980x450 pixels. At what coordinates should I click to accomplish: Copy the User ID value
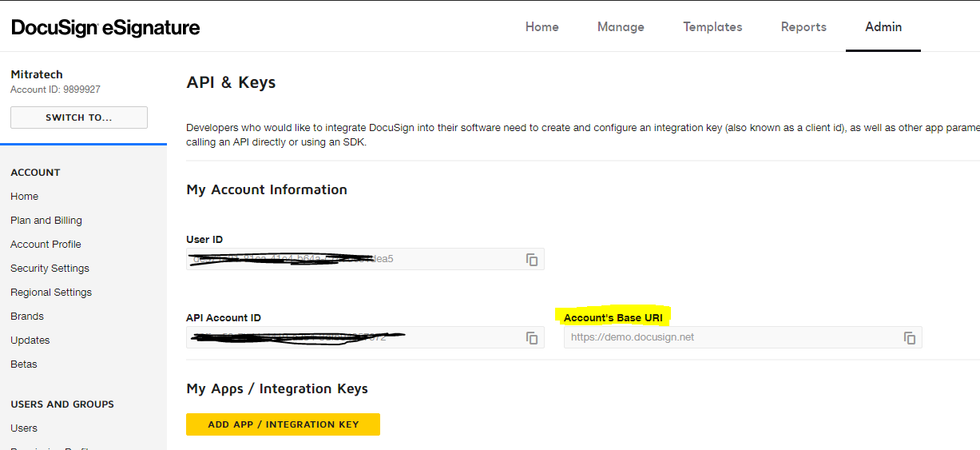(x=532, y=260)
